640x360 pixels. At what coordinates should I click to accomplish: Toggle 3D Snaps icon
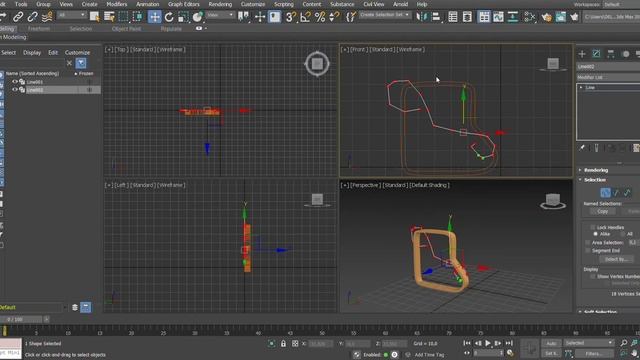290,17
